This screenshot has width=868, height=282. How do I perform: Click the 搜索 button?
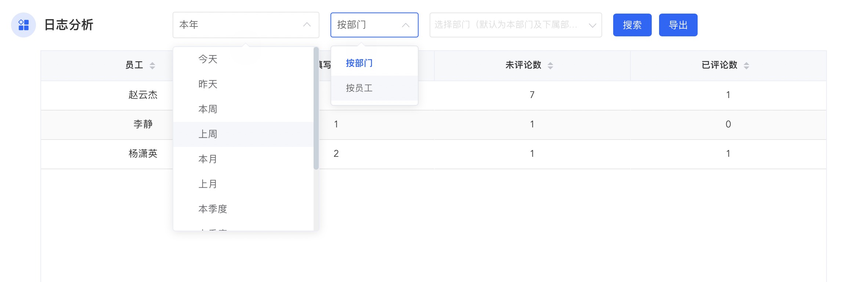click(632, 25)
